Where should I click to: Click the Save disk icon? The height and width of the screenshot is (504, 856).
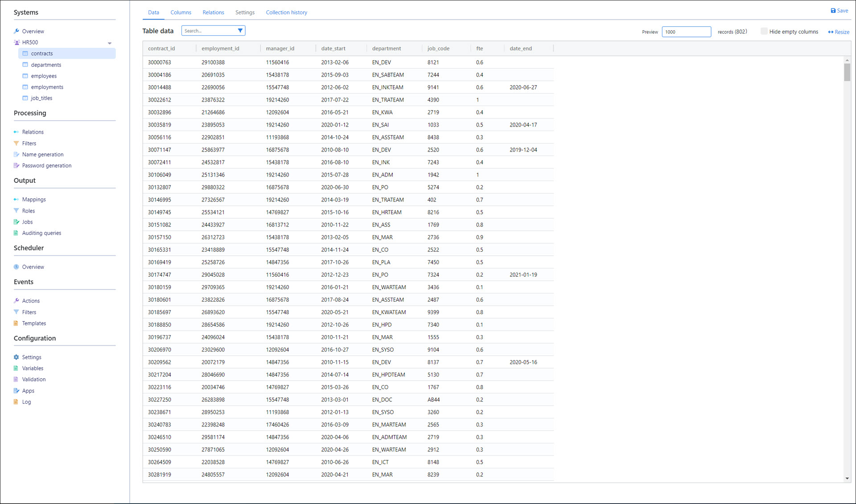(x=833, y=11)
